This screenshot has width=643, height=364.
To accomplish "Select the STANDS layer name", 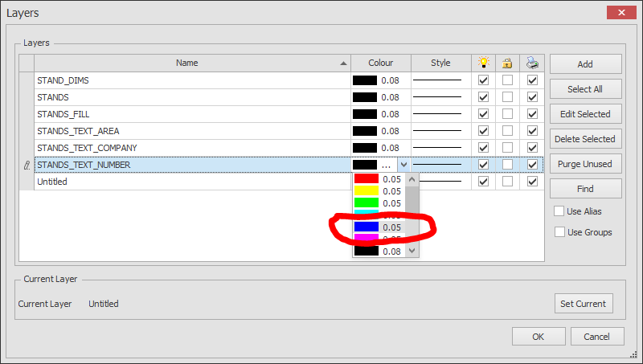I will click(53, 97).
